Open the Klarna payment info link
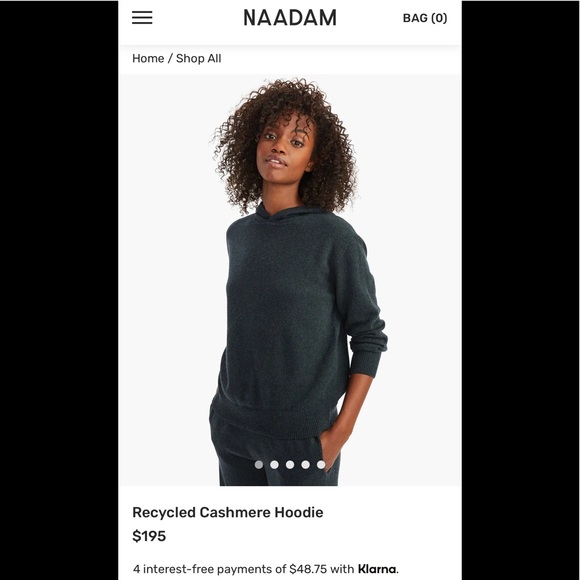Viewport: 580px width, 580px height. click(377, 569)
